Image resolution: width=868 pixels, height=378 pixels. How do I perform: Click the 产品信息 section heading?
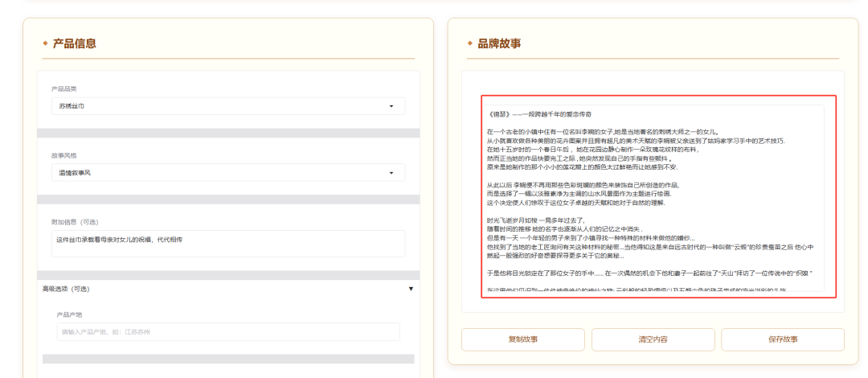tap(74, 43)
